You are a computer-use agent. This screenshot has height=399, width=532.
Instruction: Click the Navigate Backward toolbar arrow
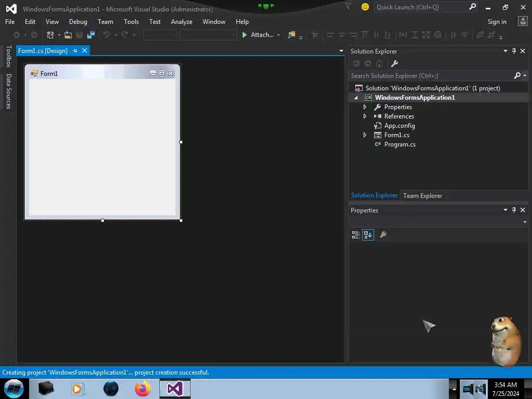tap(16, 35)
